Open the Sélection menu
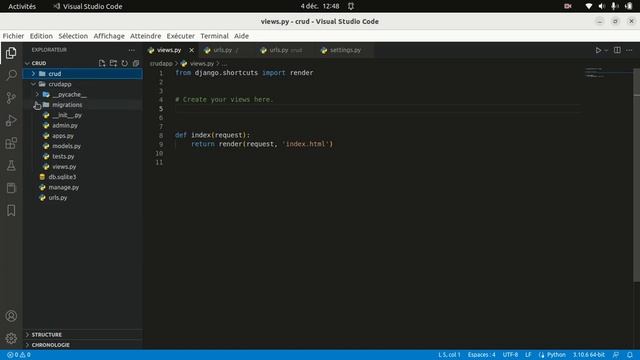Image resolution: width=640 pixels, height=360 pixels. click(x=73, y=36)
